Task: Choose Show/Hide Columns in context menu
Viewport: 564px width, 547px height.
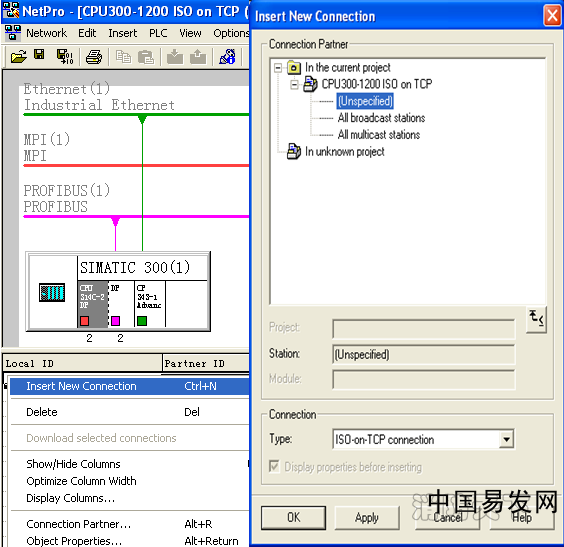Action: point(129,464)
